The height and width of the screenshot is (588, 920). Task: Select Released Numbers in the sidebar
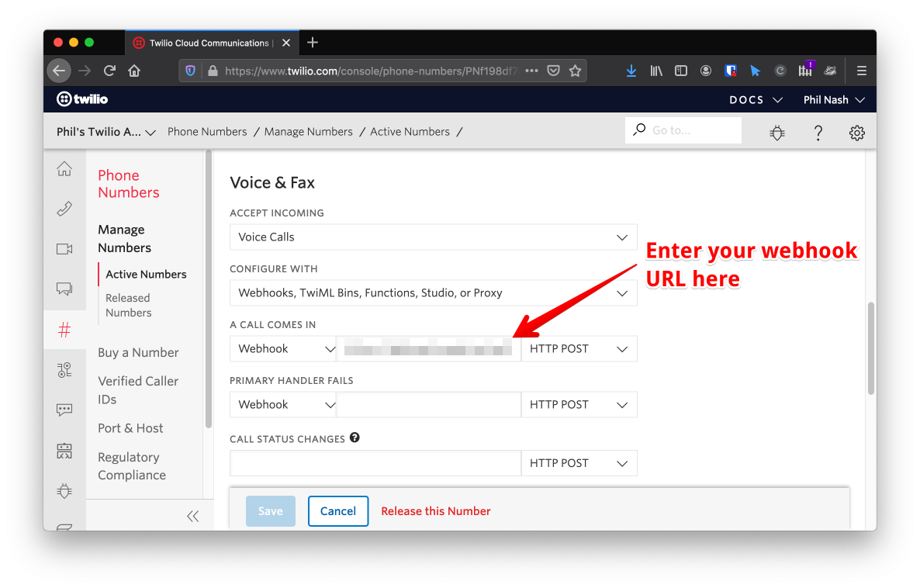pyautogui.click(x=129, y=305)
